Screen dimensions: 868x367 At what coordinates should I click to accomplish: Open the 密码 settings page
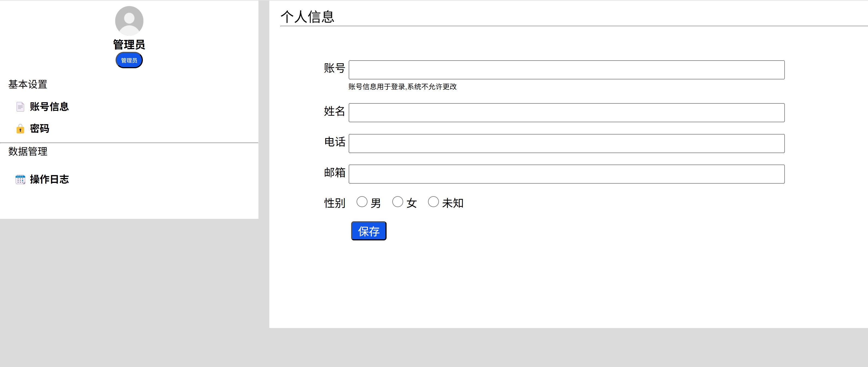[x=40, y=129]
